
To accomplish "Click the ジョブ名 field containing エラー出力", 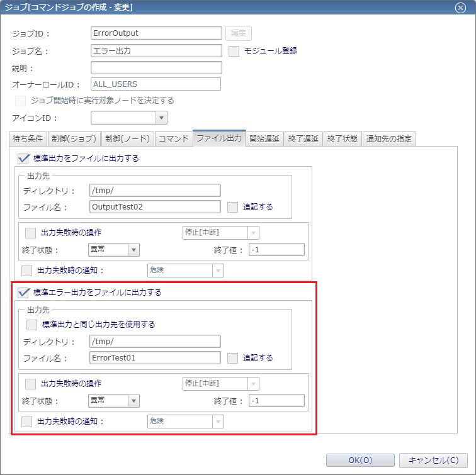I will pyautogui.click(x=156, y=51).
